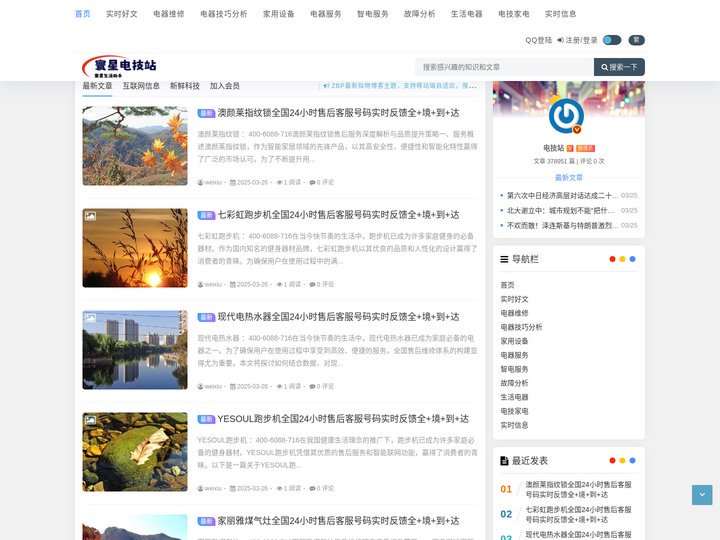
Task: Select 家用设备 in top navigation
Action: tap(279, 14)
